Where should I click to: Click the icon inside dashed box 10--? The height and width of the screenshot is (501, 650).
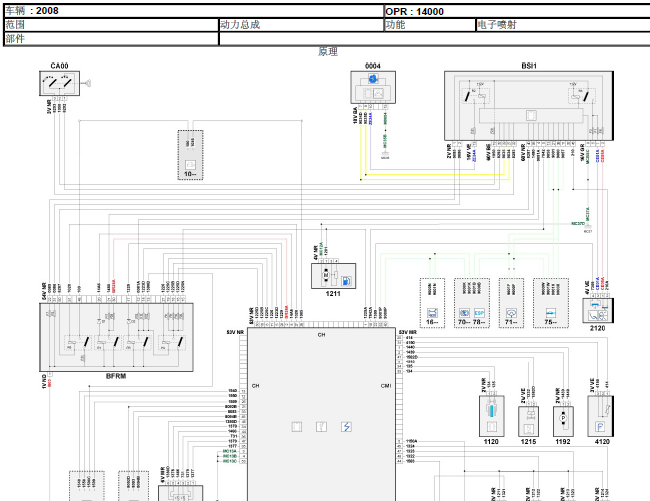[190, 165]
